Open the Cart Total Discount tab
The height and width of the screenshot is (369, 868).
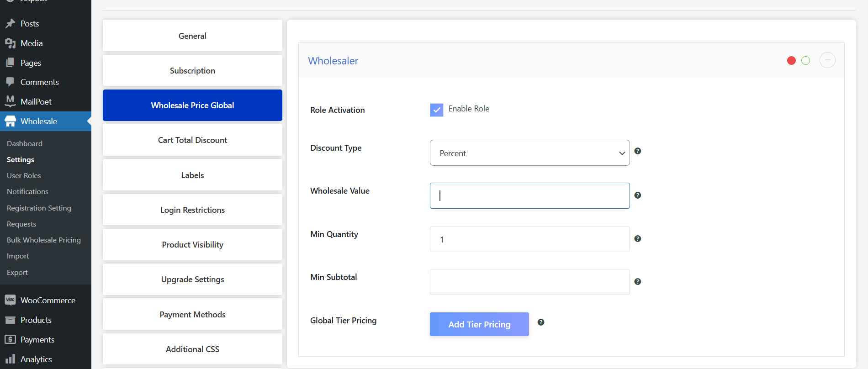pyautogui.click(x=192, y=140)
